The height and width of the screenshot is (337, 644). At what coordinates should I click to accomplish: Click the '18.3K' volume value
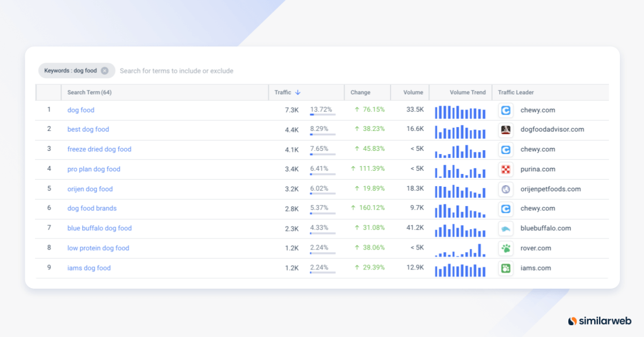415,188
